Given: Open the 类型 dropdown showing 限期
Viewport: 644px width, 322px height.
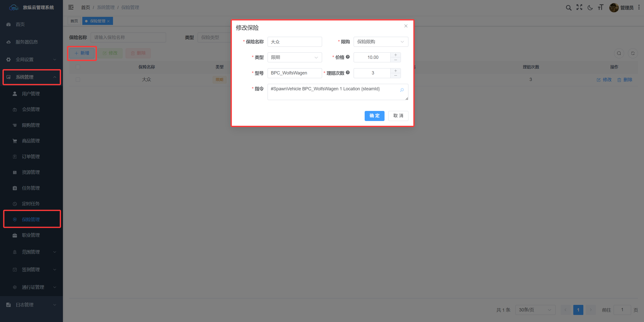Looking at the screenshot, I should coord(295,57).
